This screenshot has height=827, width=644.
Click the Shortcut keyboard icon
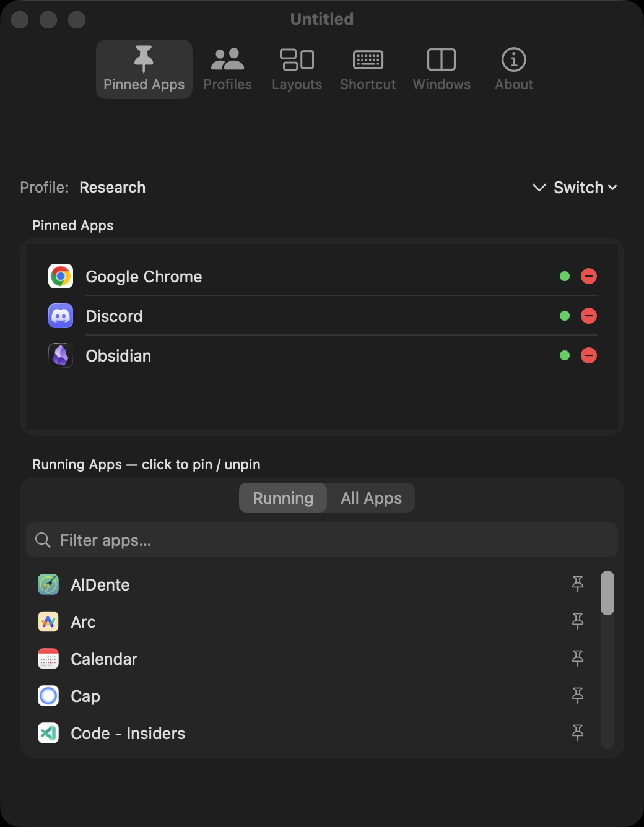pos(368,59)
